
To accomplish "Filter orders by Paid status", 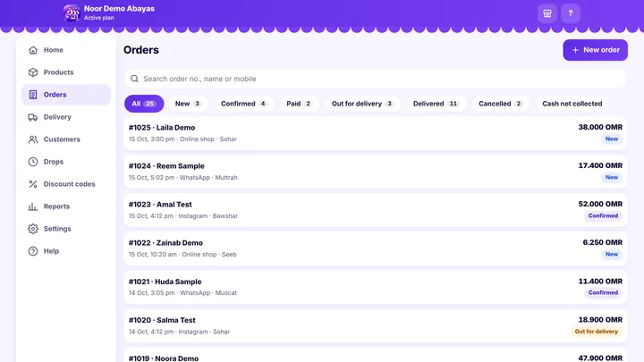I will 299,104.
